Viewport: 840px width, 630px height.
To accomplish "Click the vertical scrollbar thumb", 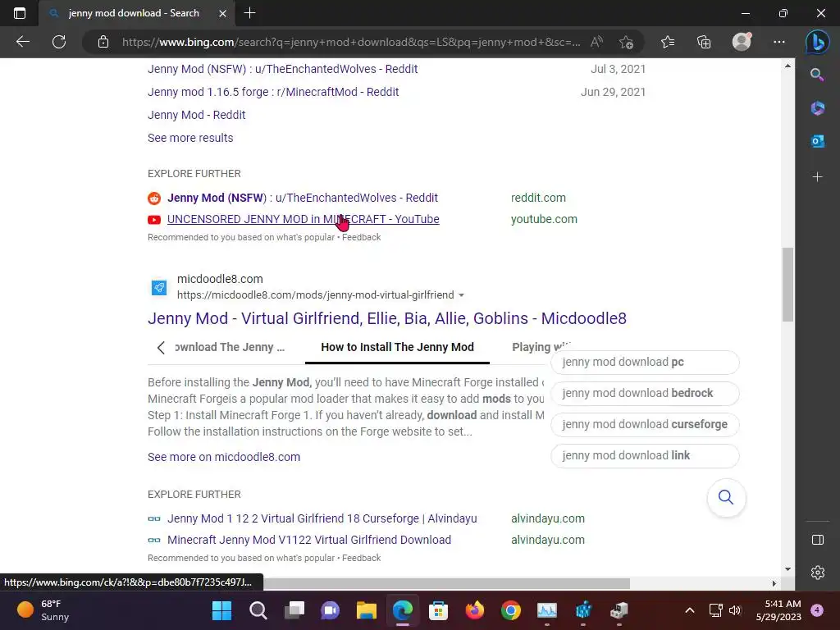I will pos(787,284).
